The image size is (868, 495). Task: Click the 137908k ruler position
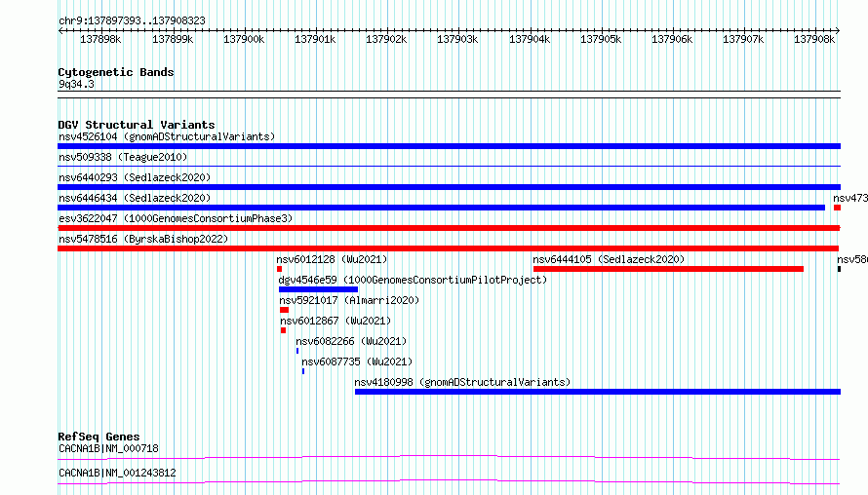(x=814, y=39)
